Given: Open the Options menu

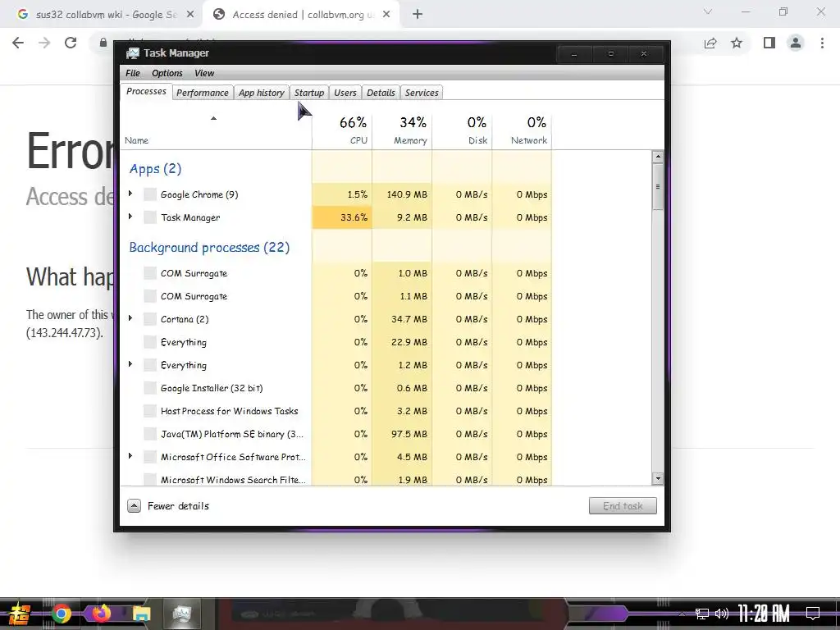Looking at the screenshot, I should [x=167, y=73].
